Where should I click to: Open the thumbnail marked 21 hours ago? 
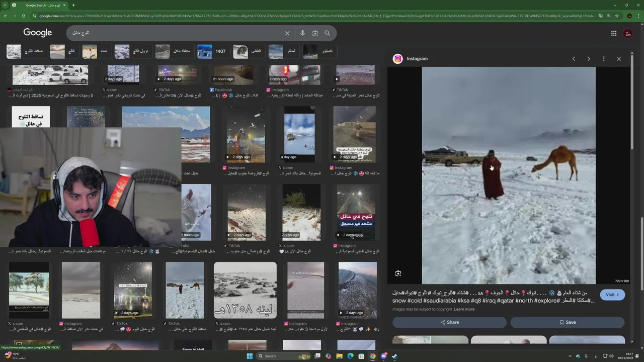point(232,75)
